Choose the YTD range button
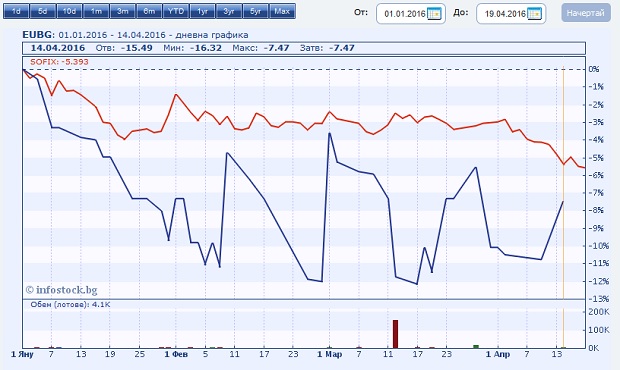This screenshot has height=370, width=620. [176, 11]
